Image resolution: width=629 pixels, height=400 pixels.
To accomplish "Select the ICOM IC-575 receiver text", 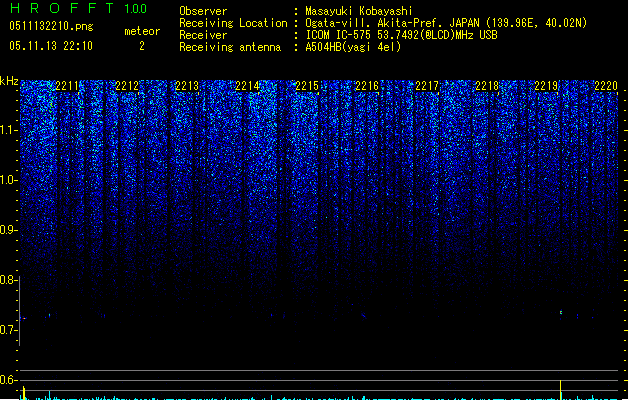I will 401,35.
